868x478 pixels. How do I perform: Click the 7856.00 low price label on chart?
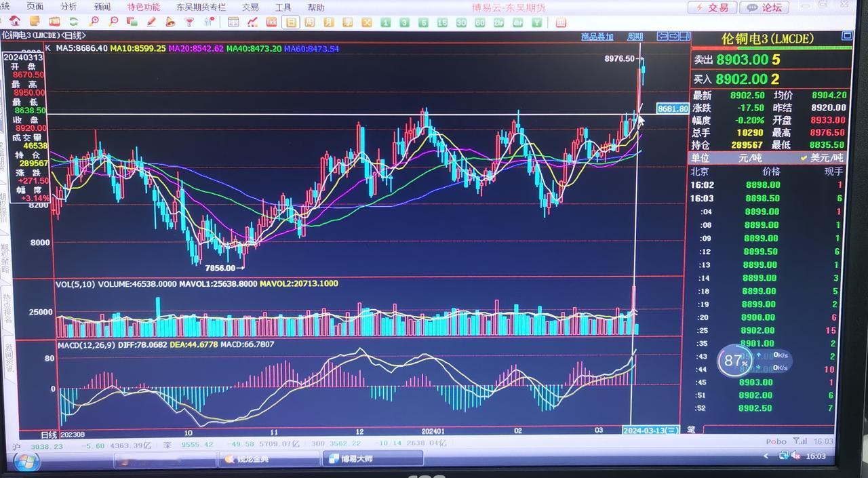220,268
